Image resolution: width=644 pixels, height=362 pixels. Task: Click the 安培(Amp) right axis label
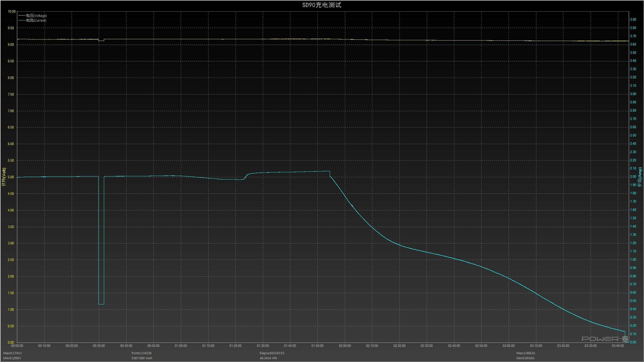pos(640,177)
